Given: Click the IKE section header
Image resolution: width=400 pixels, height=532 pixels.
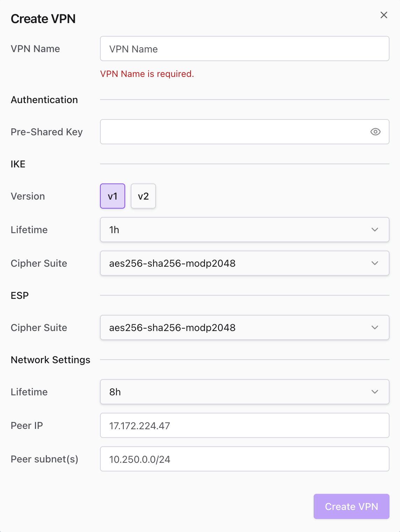Looking at the screenshot, I should tap(18, 164).
